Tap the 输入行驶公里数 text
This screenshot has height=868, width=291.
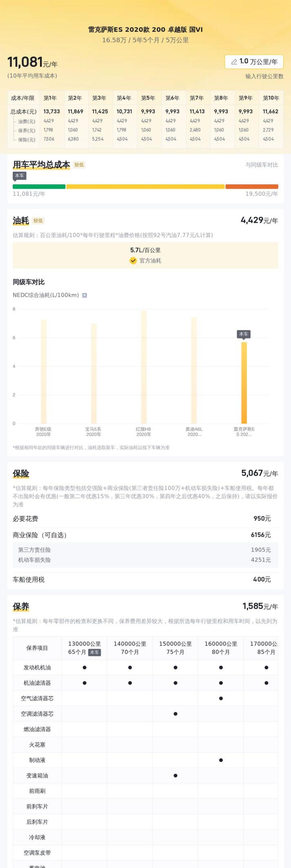(264, 76)
